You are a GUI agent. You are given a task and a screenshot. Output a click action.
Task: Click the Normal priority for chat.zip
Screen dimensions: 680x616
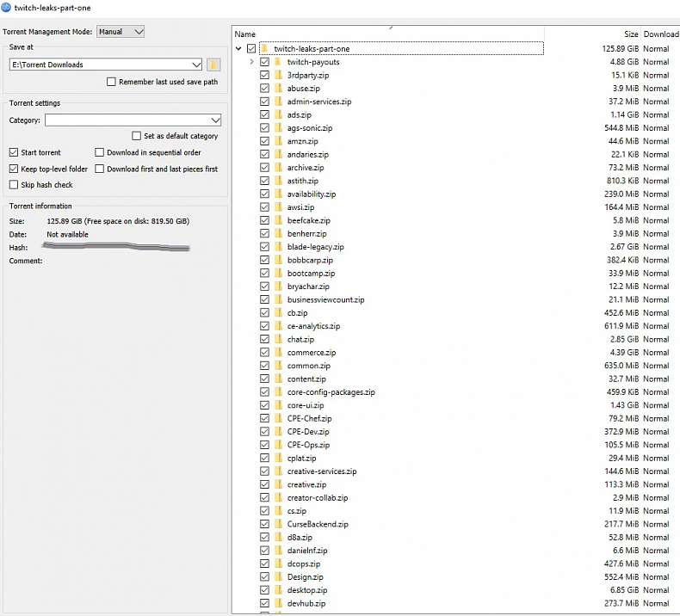tap(656, 339)
